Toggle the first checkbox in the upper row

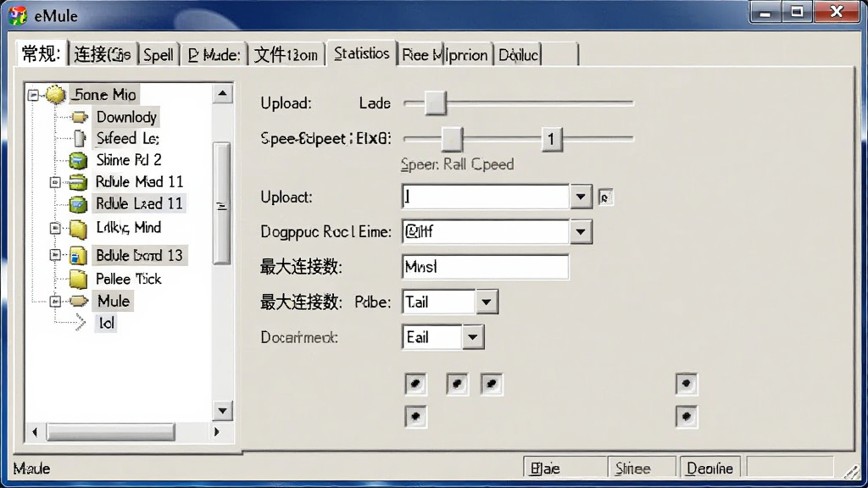pyautogui.click(x=415, y=384)
